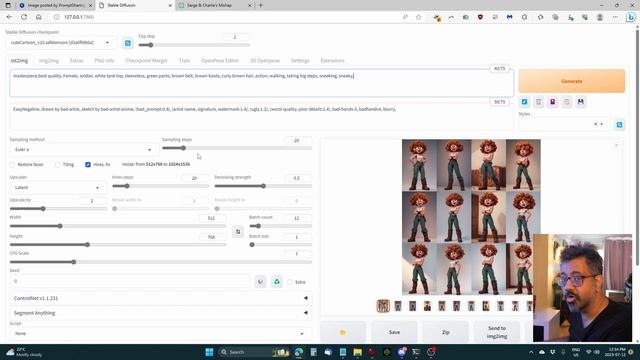The height and width of the screenshot is (360, 640).
Task: Click the Width value box 512
Action: [x=211, y=218]
